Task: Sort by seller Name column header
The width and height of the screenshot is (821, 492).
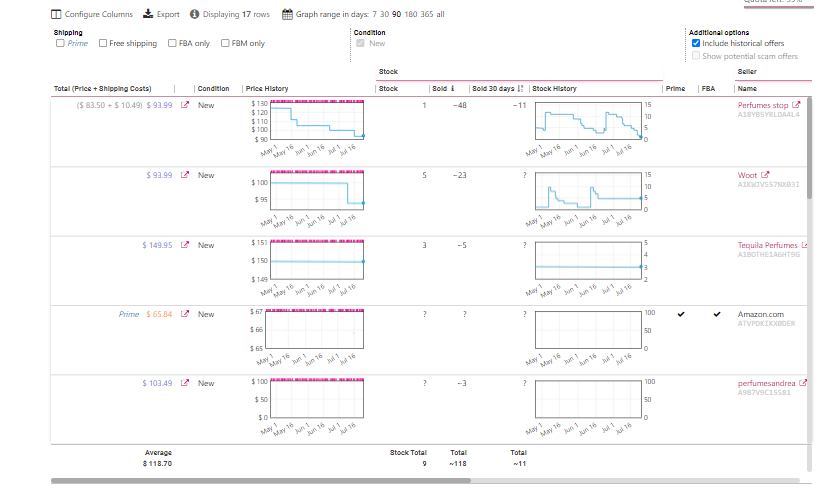Action: pos(747,88)
